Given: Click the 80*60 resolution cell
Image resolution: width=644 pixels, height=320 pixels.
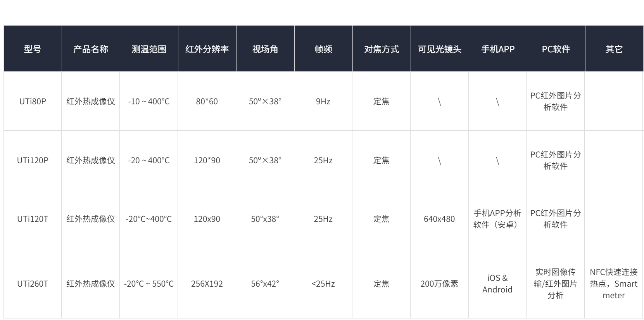Looking at the screenshot, I should (207, 102).
